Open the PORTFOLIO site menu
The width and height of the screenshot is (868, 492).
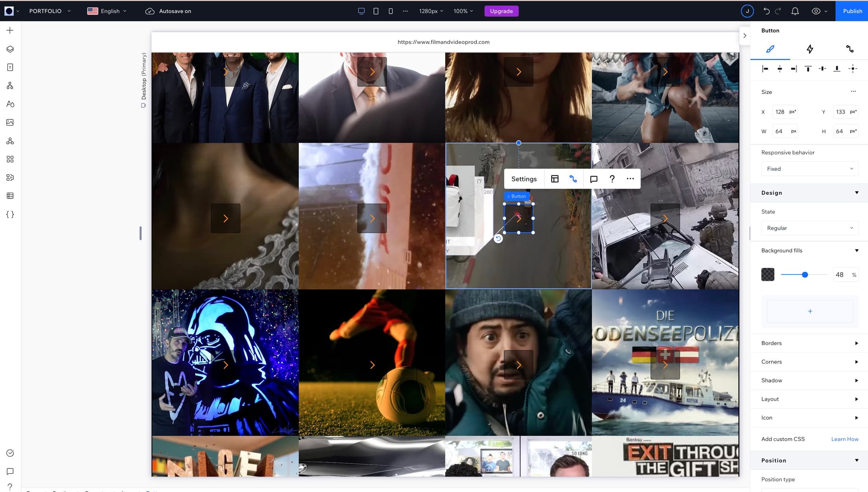(50, 11)
